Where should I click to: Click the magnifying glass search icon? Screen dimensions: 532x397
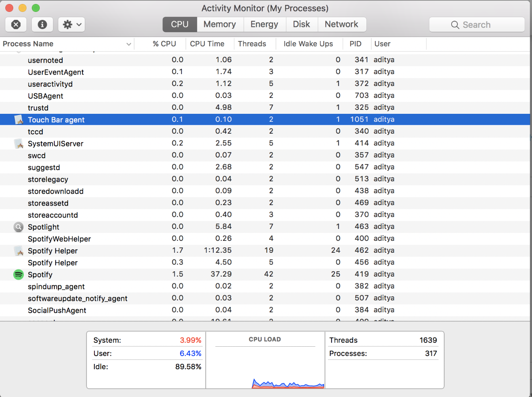click(455, 25)
